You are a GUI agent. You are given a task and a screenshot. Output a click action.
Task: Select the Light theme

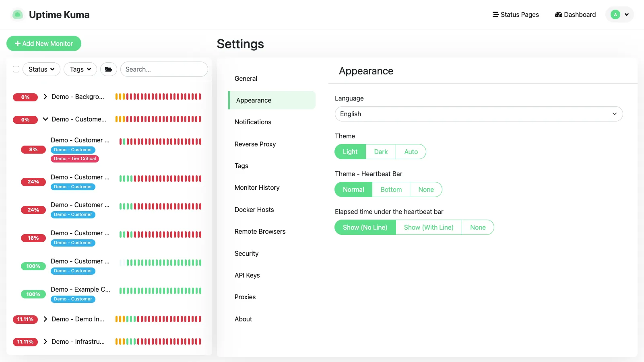pos(350,152)
